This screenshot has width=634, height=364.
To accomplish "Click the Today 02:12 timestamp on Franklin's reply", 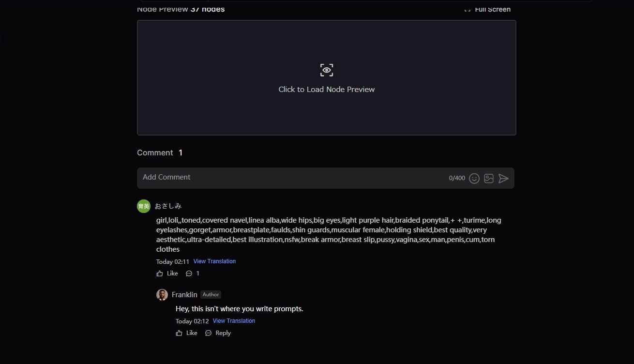I will coord(192,321).
